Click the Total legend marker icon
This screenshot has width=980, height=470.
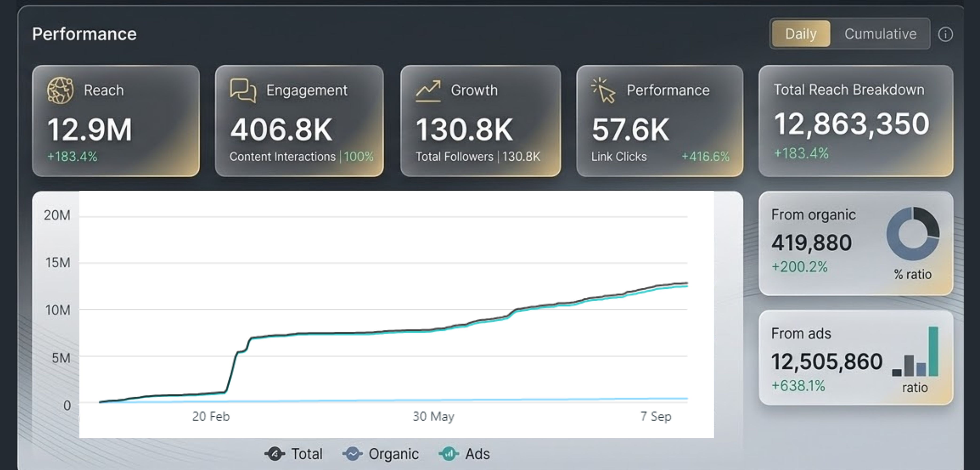click(x=275, y=454)
